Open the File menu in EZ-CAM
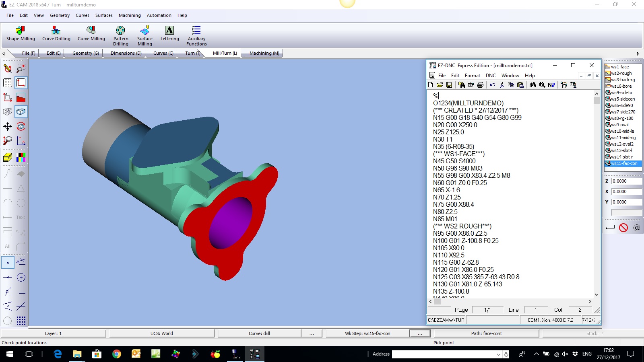The image size is (644, 362). [10, 15]
